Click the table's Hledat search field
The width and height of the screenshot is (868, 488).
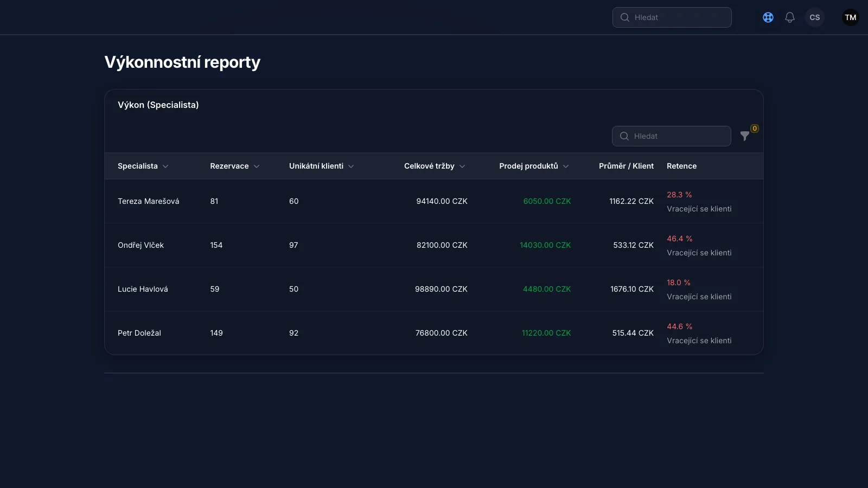[672, 136]
